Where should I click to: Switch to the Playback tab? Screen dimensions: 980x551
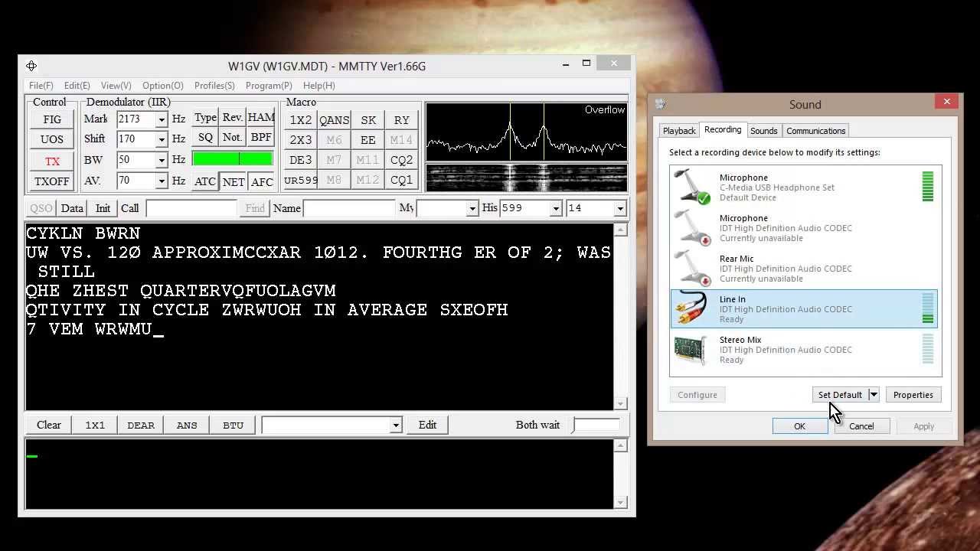coord(679,131)
